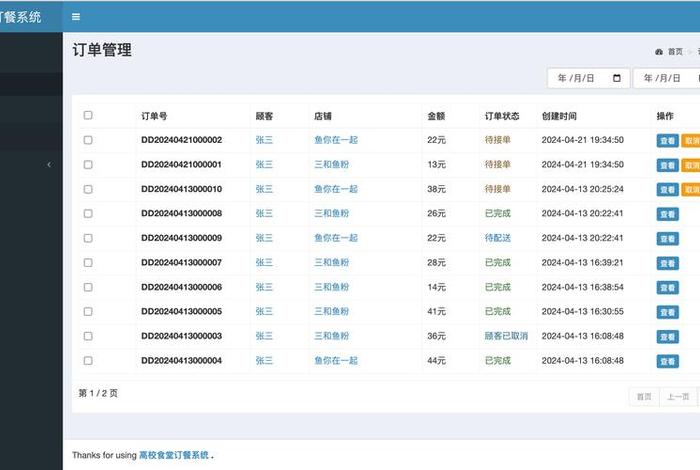Cancel order DD20240421000002 with orange button
700x470 pixels.
691,141
